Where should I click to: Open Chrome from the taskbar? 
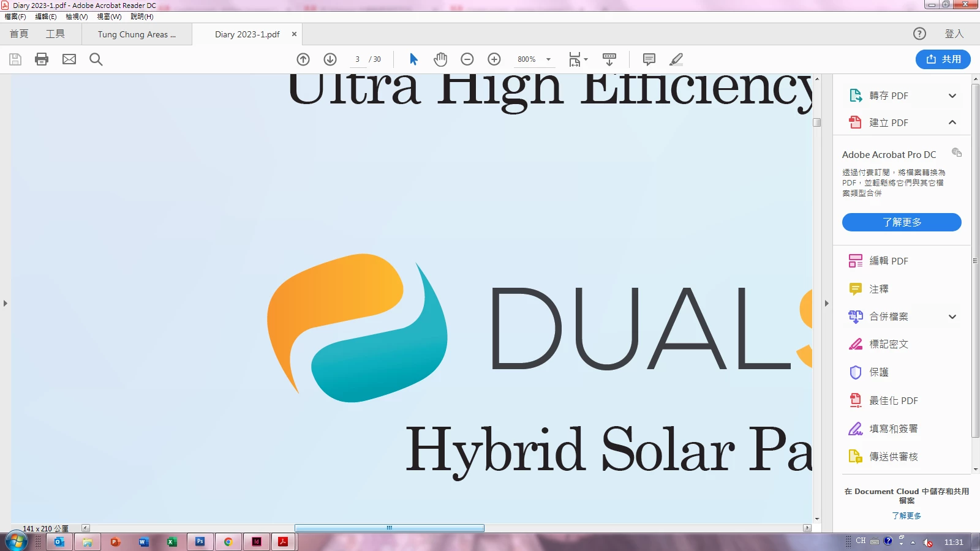(x=228, y=542)
